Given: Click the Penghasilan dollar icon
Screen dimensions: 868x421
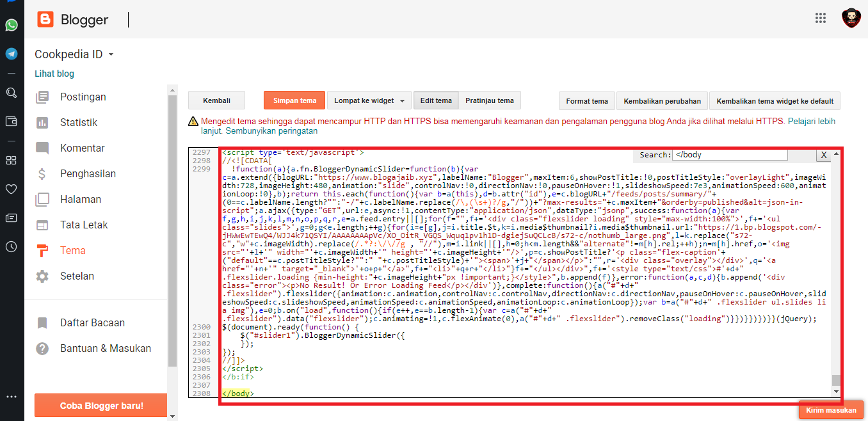Looking at the screenshot, I should tap(42, 174).
